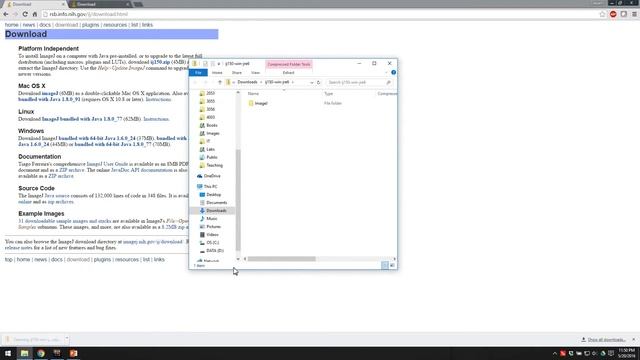Switch to Chrome from the taskbar

coord(41,353)
